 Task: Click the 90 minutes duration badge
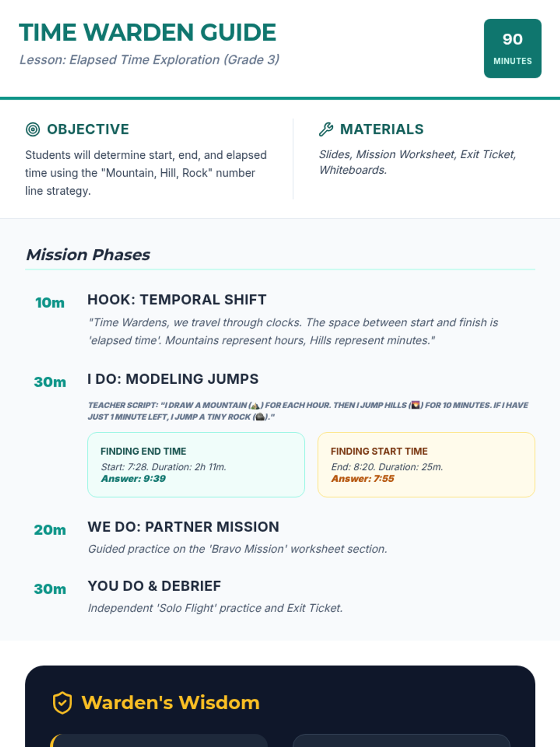[x=512, y=49]
